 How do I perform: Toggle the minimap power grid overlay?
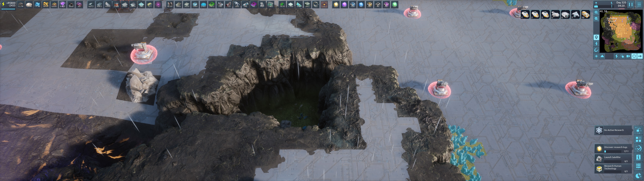pos(596,44)
